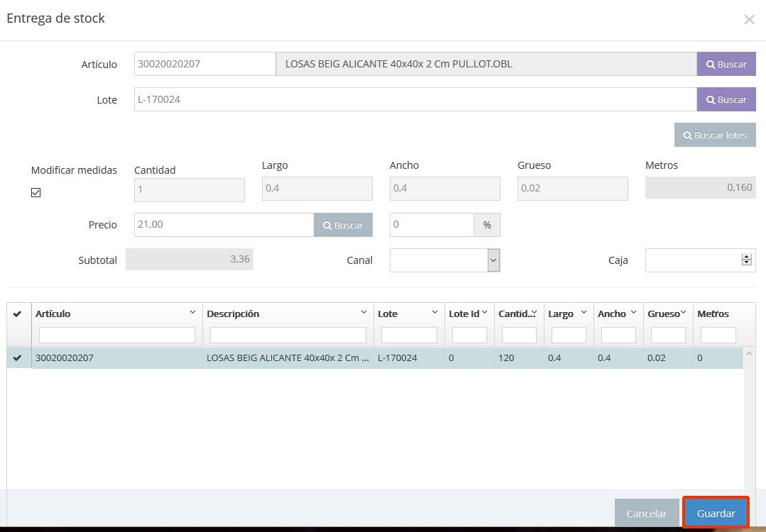Image resolution: width=766 pixels, height=532 pixels.
Task: Open Artículo column filter menu
Action: click(x=192, y=312)
